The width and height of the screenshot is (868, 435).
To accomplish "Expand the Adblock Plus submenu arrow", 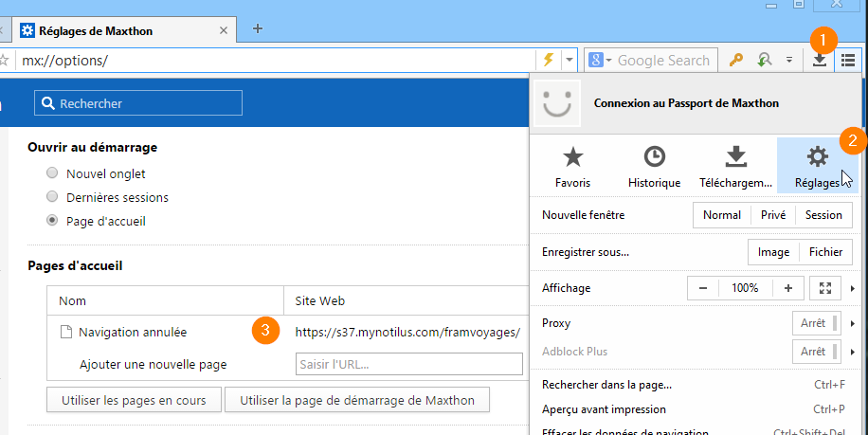I will [853, 352].
